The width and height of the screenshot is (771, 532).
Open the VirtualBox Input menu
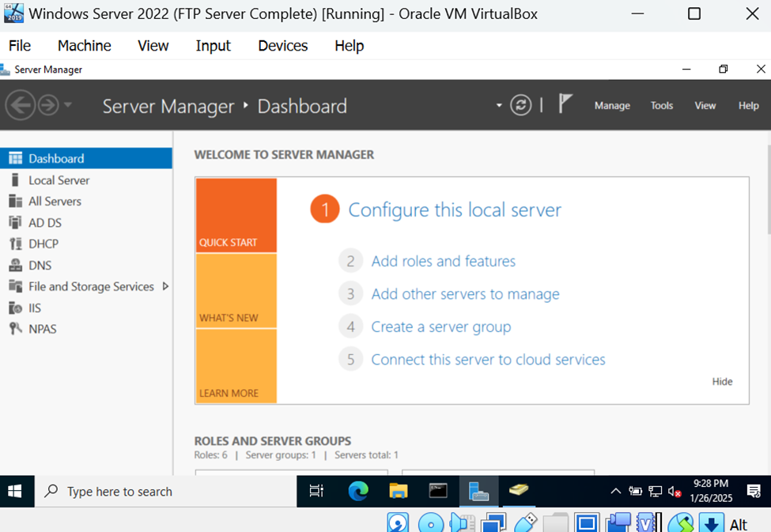coord(213,46)
